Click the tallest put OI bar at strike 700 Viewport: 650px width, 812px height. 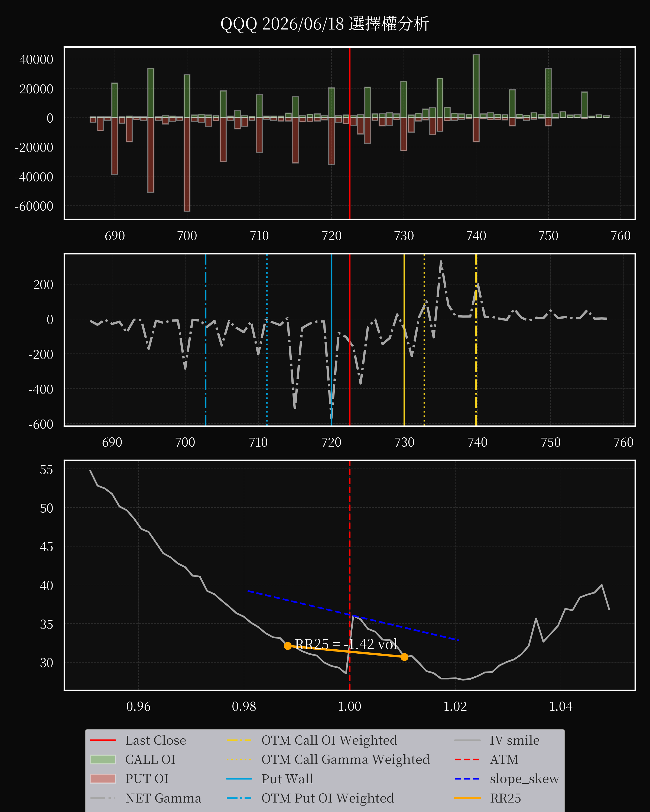tap(187, 165)
